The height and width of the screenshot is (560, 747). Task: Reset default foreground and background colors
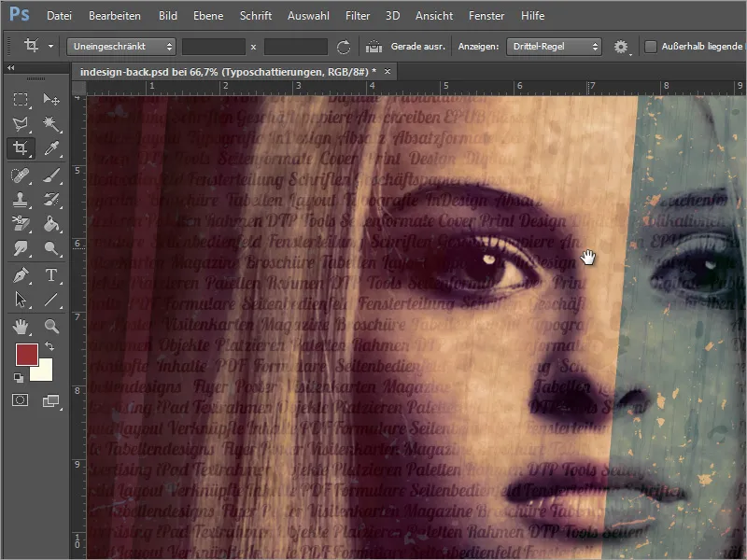click(18, 378)
